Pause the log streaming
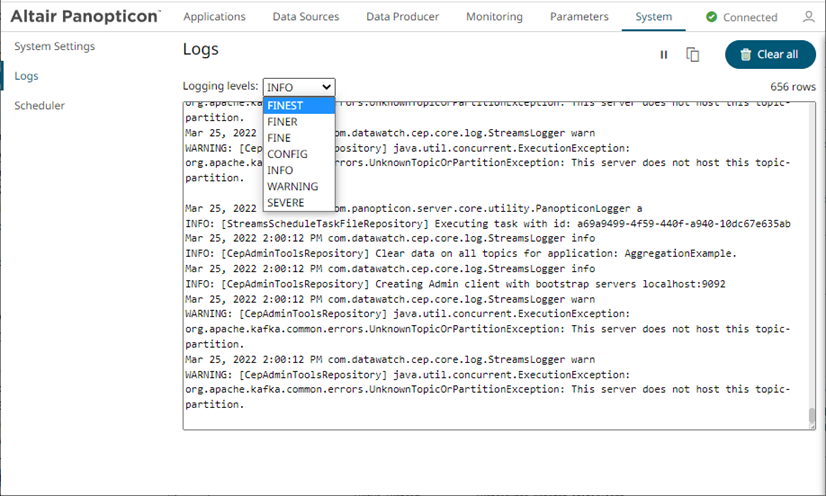The width and height of the screenshot is (826, 496). point(664,55)
